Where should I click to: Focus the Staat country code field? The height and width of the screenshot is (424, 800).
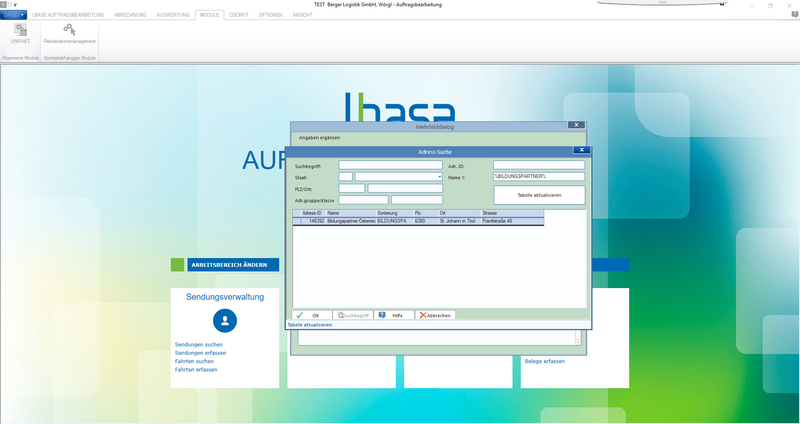coord(345,177)
